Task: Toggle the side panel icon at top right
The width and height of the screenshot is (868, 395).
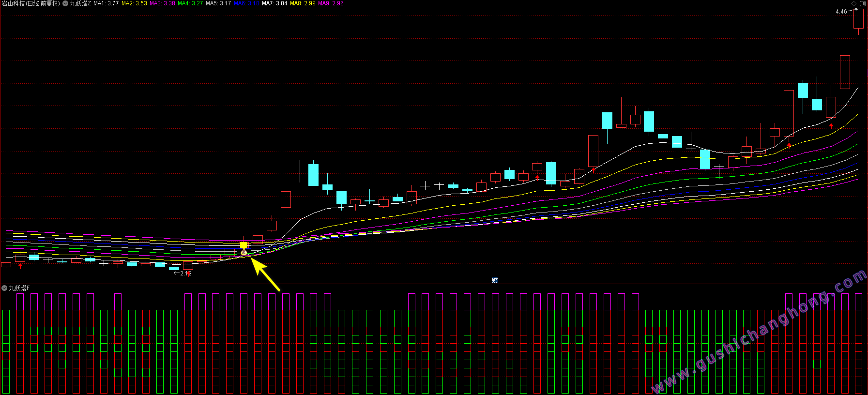Action: 862,3
